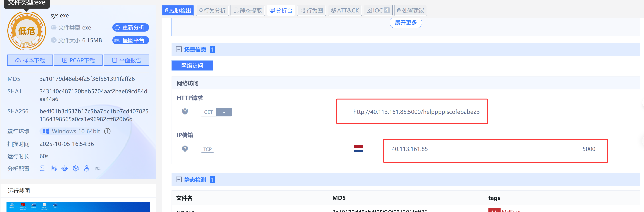
Task: Click the network cube icon in 分析配置
Action: click(76, 169)
